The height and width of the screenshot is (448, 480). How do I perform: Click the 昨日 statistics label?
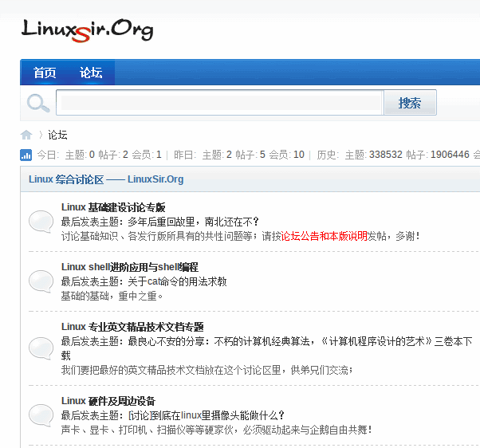coord(185,155)
